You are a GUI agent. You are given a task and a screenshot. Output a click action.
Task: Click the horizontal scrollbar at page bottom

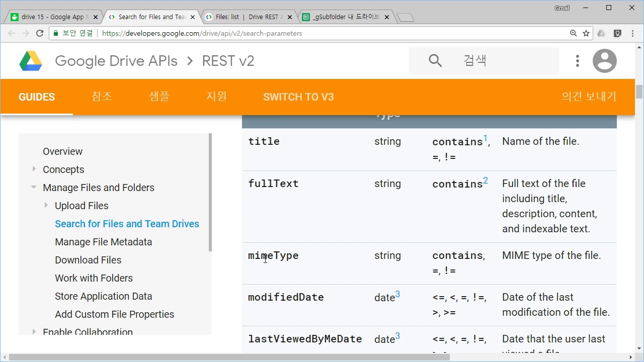coord(229,357)
